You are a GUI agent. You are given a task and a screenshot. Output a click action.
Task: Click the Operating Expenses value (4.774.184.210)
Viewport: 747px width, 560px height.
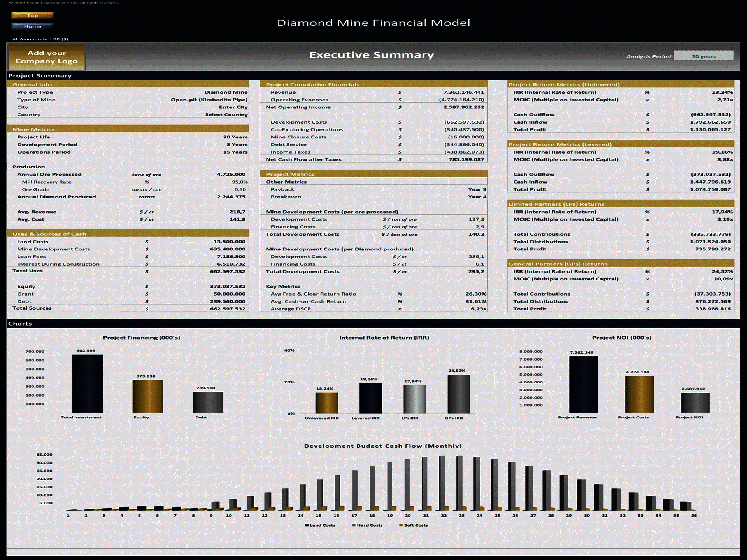(x=461, y=100)
